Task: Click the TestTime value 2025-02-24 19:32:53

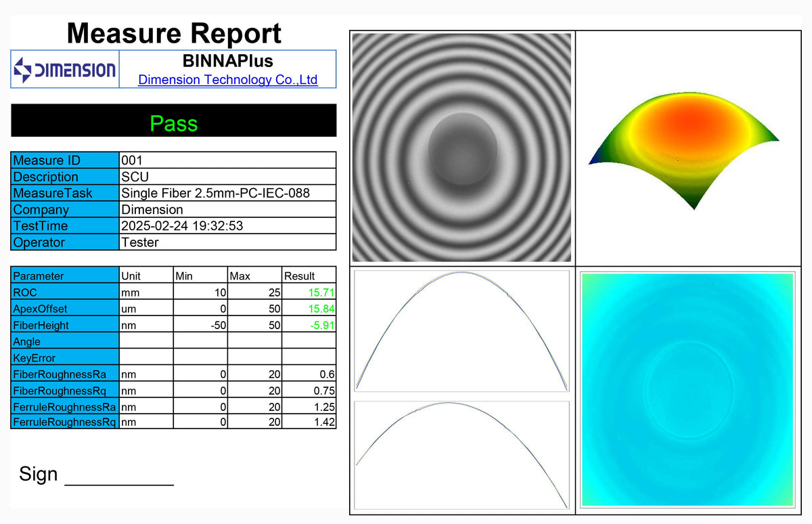Action: click(x=181, y=226)
